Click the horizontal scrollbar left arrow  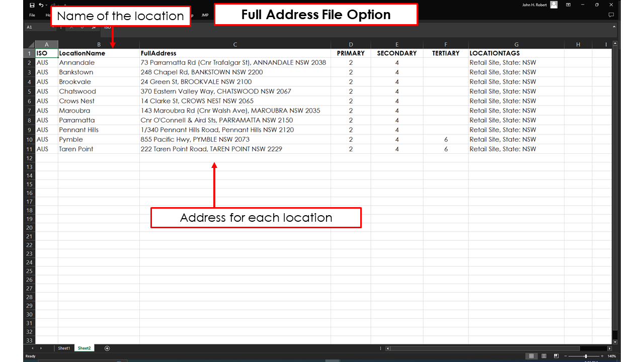click(388, 348)
